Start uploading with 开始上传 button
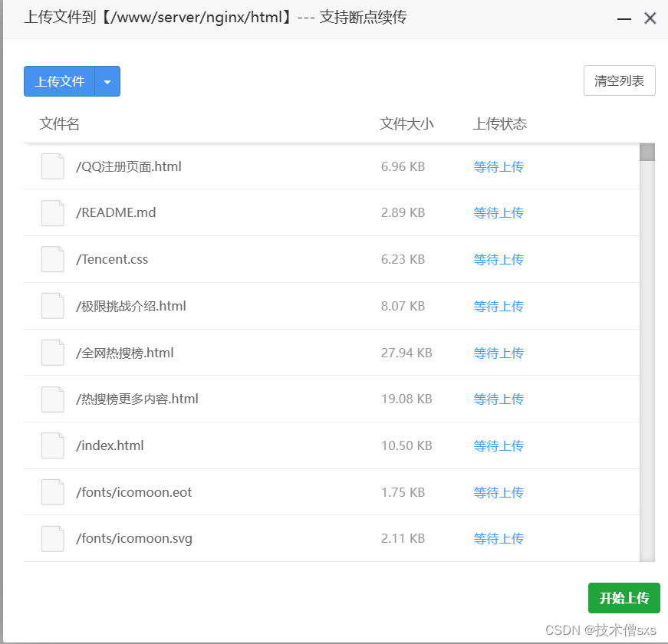The width and height of the screenshot is (668, 644). 624,598
